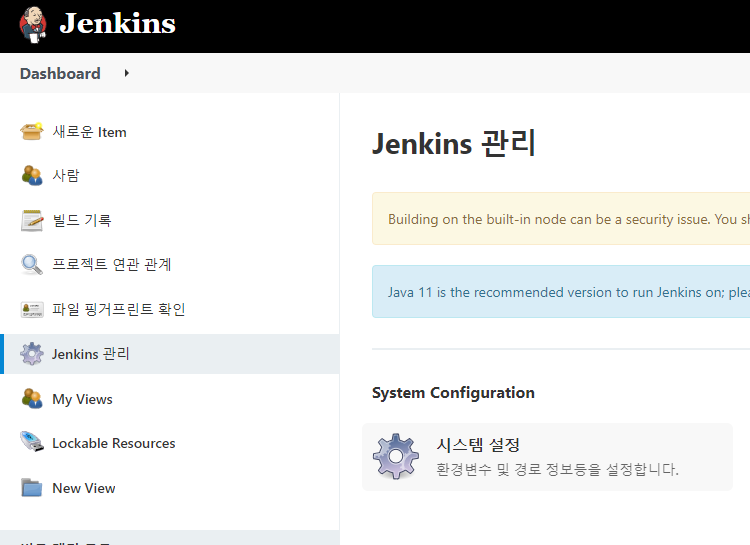This screenshot has height=545, width=750.
Task: Expand the Dashboard breadcrumb arrow menu
Action: [x=127, y=73]
